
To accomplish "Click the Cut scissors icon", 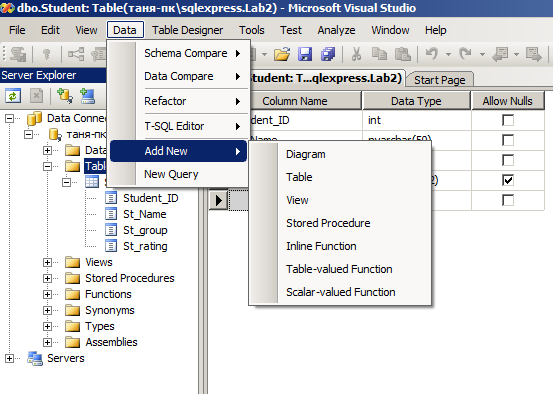I will (x=357, y=54).
